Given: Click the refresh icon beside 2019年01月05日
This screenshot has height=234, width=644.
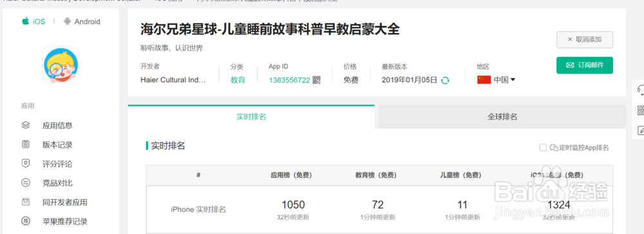Looking at the screenshot, I should 445,80.
